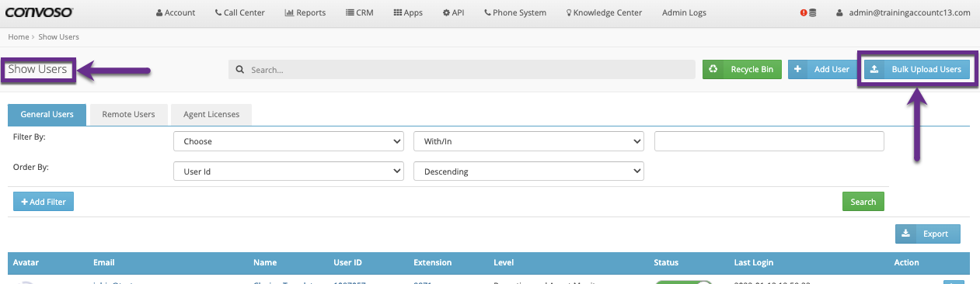This screenshot has height=284, width=980.
Task: Open the CRM menu
Action: point(360,12)
